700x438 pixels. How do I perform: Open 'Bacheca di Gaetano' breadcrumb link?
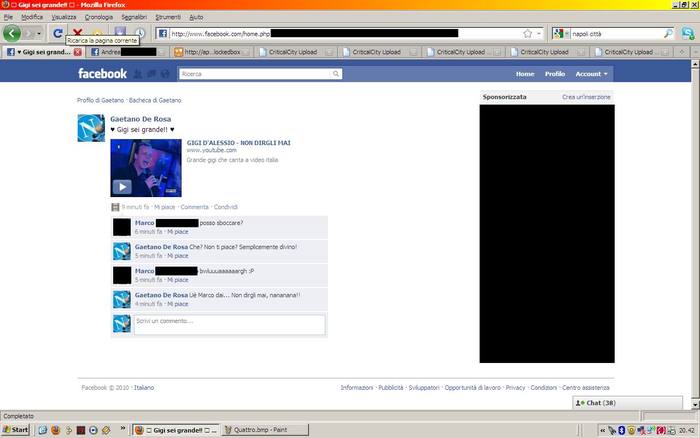pos(155,100)
